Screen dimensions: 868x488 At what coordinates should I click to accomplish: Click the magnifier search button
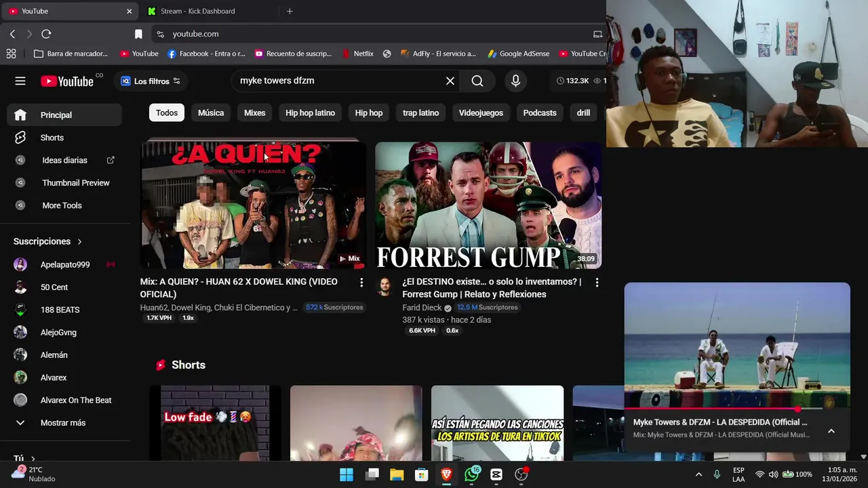[x=477, y=81]
